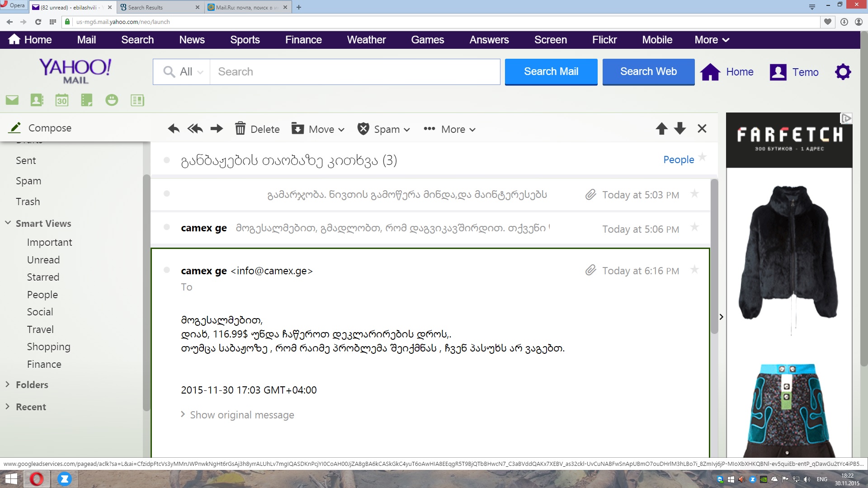
Task: Click the Reply arrow icon
Action: 174,129
